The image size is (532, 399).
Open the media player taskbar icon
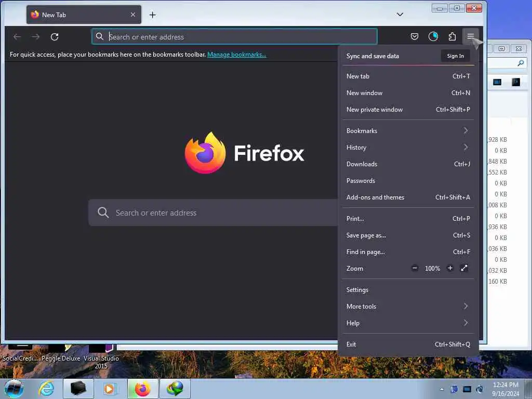110,389
